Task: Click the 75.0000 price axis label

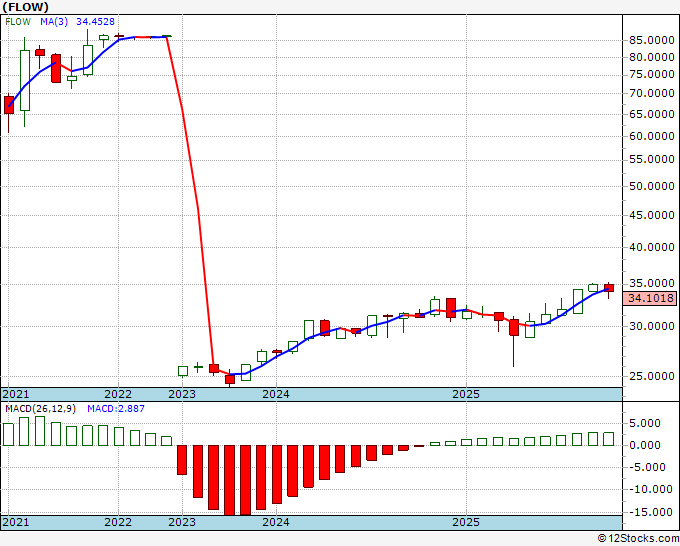Action: coord(651,75)
